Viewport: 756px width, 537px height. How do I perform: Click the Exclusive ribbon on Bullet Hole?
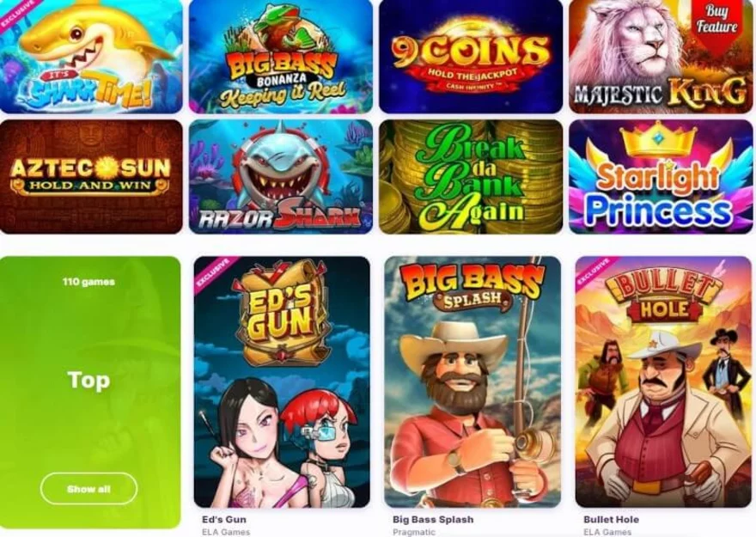pos(596,274)
